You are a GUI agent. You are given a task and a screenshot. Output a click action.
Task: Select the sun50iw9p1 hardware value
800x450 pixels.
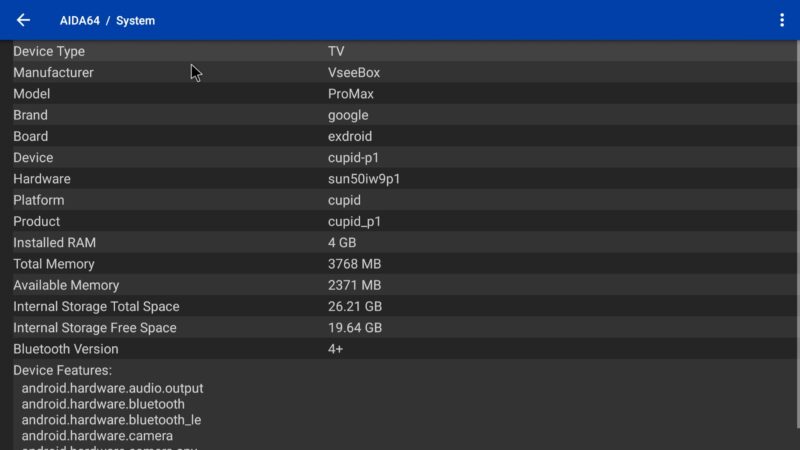364,180
